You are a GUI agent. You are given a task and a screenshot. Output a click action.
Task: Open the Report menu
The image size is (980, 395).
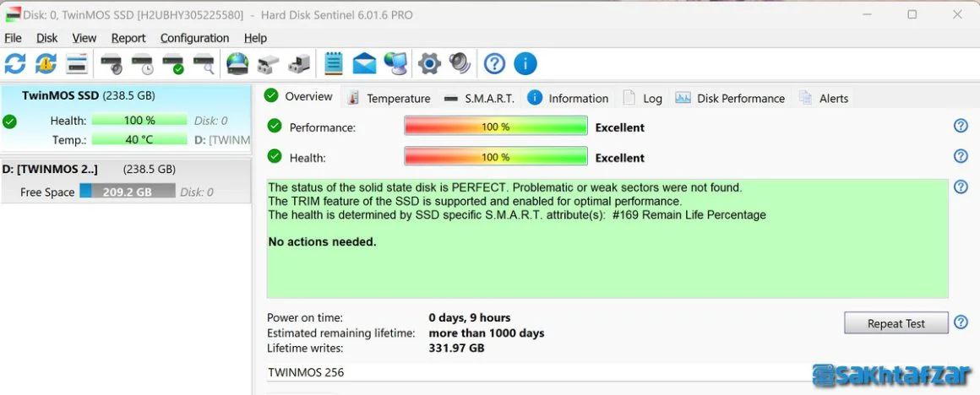[128, 38]
